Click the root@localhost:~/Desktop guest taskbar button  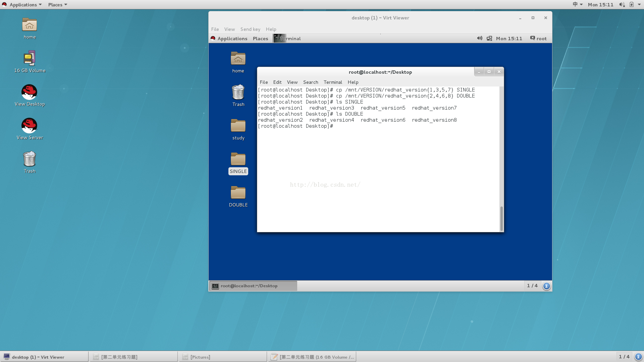click(253, 286)
